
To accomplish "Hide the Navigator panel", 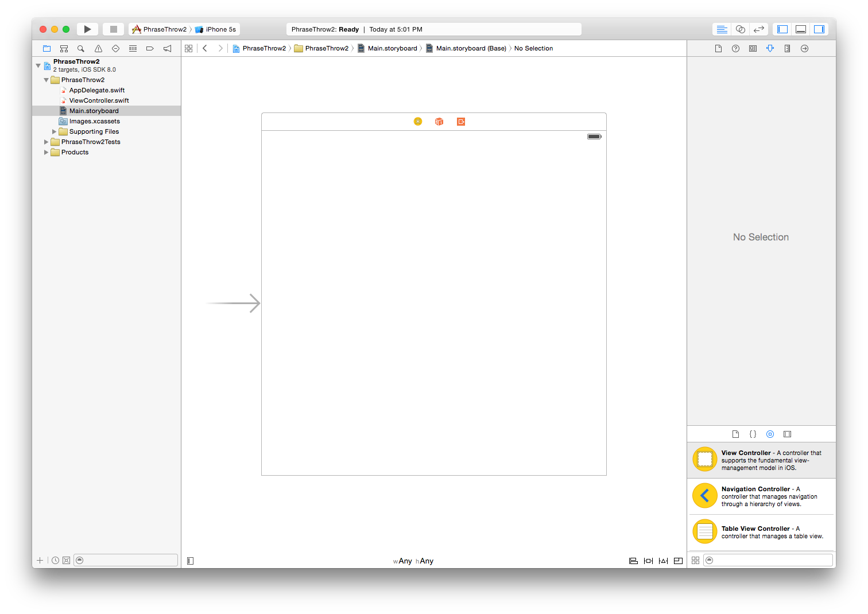I will pyautogui.click(x=782, y=29).
